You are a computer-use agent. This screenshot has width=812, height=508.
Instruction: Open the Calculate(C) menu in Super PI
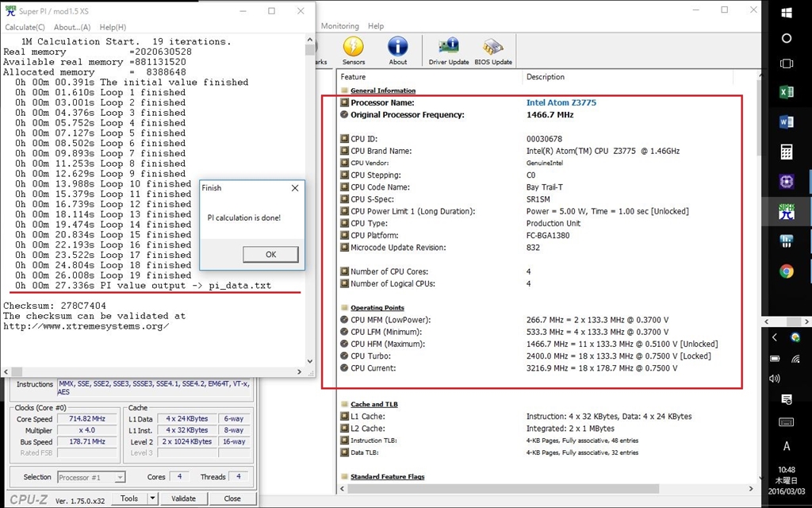coord(25,27)
